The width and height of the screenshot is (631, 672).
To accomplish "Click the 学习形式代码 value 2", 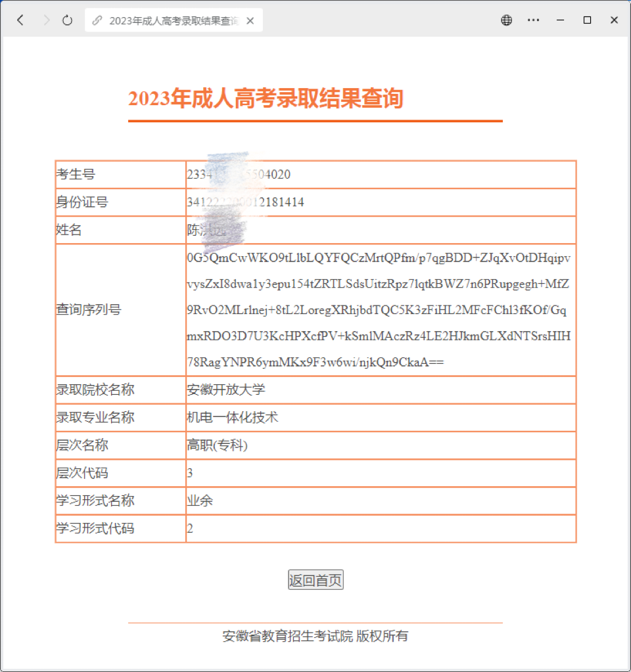I will click(x=190, y=528).
